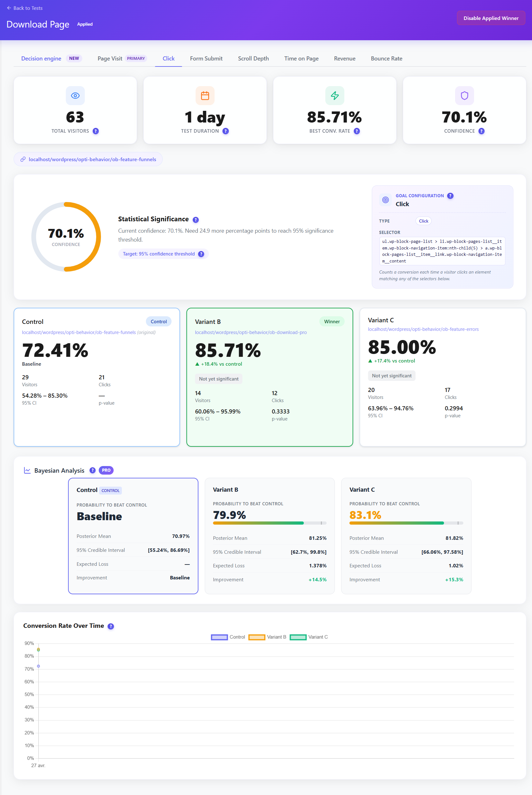Screen dimensions: 532x795
Task: Click Variant B/C data point near 85%
Action: tap(38, 650)
